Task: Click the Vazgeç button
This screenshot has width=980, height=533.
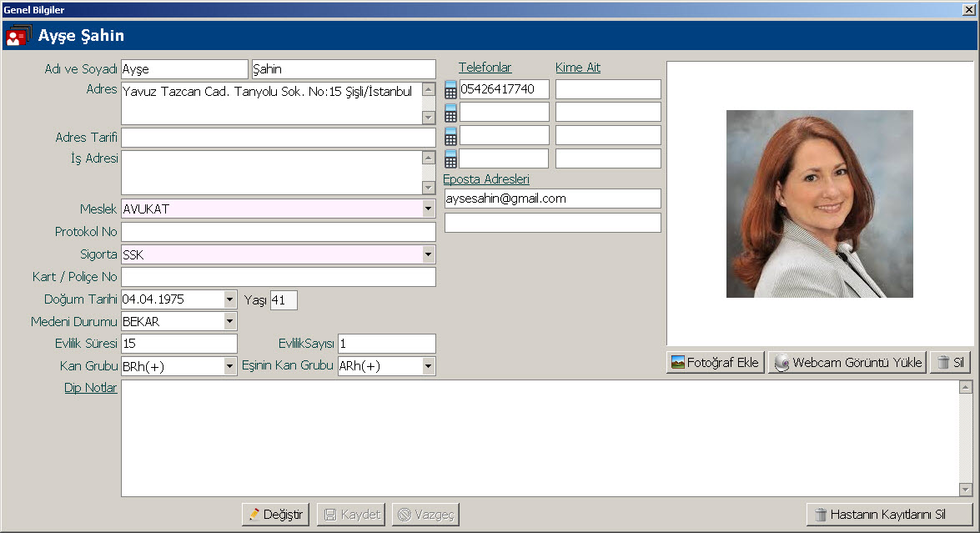Action: coord(425,515)
